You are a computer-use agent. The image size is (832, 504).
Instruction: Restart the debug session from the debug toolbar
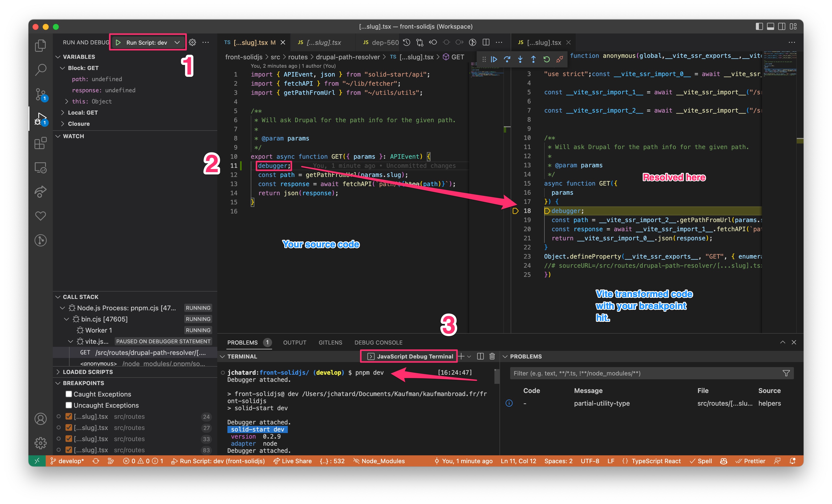point(546,59)
